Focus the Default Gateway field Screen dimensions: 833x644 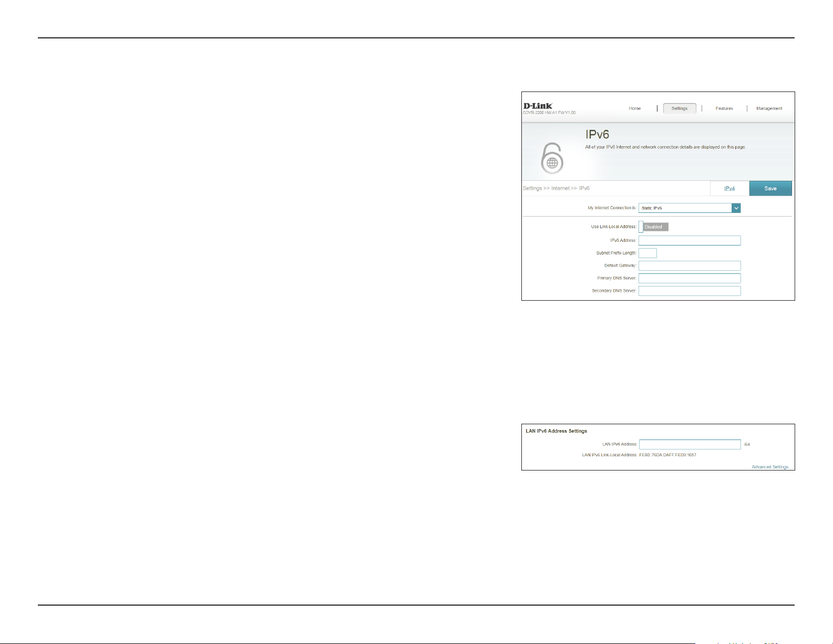pos(690,266)
